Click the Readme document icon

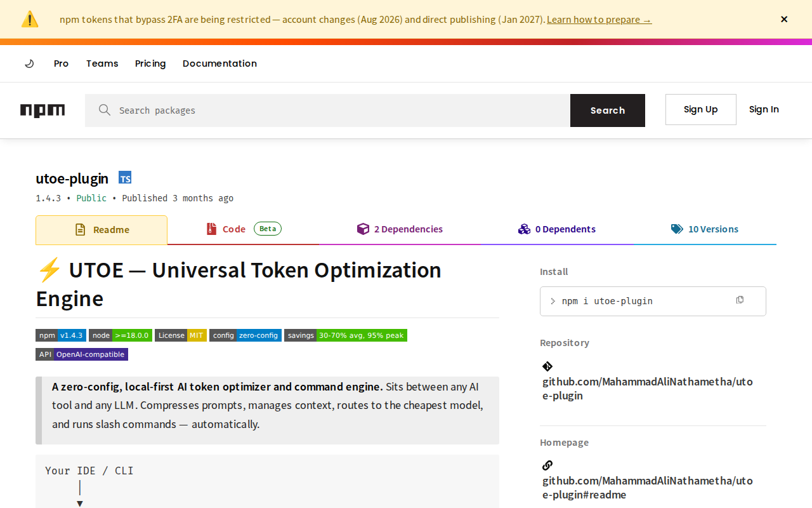(x=80, y=230)
